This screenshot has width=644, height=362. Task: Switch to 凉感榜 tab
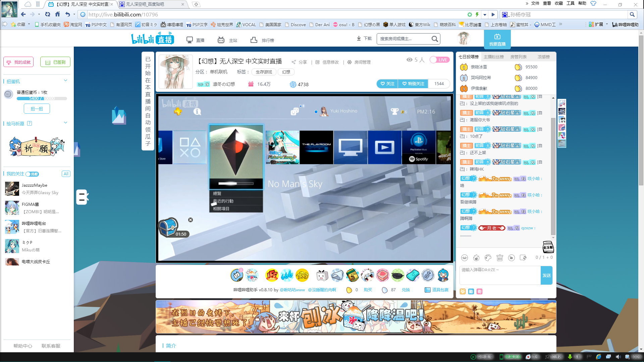(x=543, y=57)
